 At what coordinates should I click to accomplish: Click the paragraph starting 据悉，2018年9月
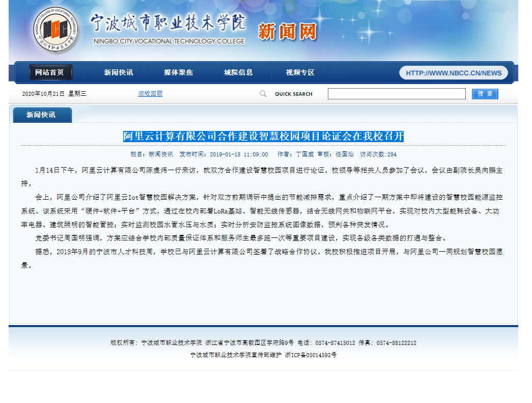tap(262, 258)
